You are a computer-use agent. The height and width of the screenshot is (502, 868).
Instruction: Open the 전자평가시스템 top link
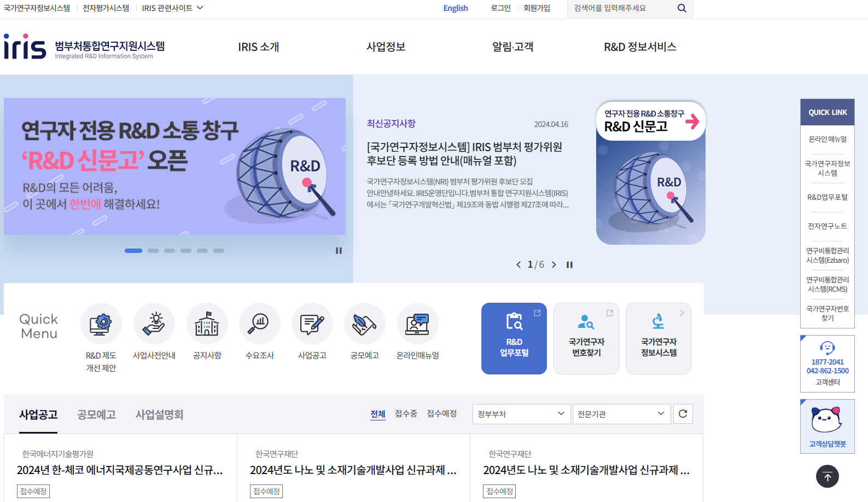click(106, 8)
